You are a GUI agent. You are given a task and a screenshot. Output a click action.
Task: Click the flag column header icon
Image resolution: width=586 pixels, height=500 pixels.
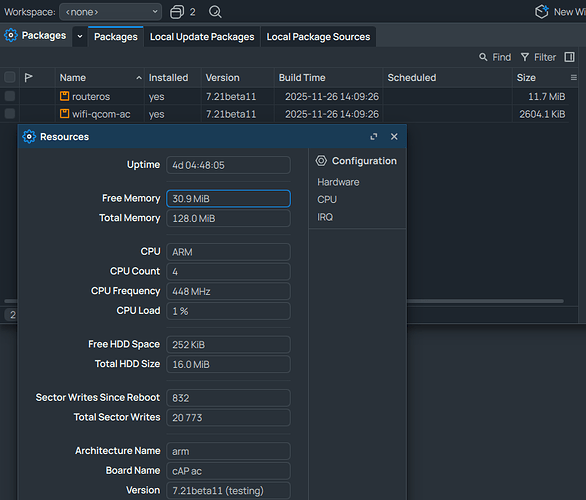click(28, 77)
